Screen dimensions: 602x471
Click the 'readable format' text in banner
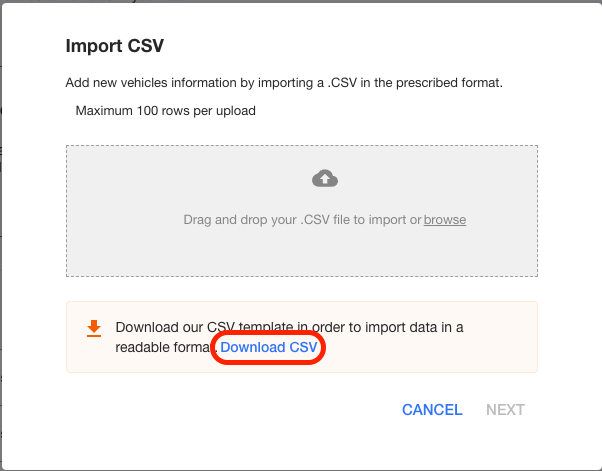point(166,347)
